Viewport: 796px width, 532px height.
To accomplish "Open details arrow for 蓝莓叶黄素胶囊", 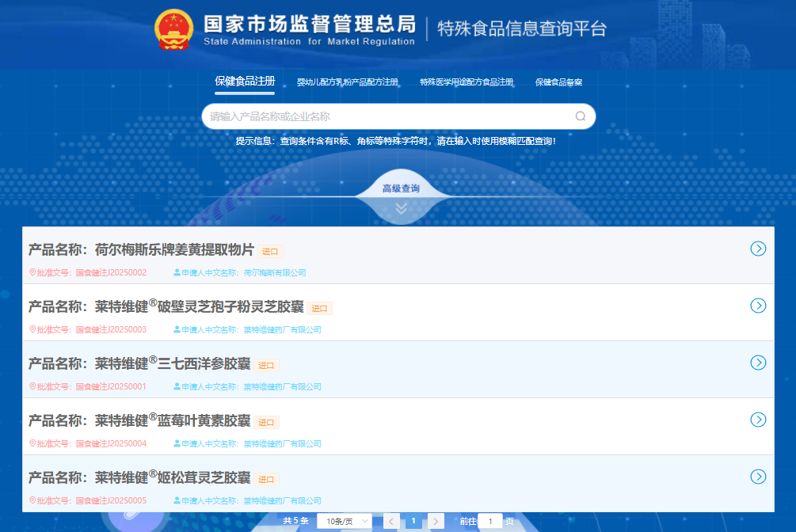I will pos(758,419).
